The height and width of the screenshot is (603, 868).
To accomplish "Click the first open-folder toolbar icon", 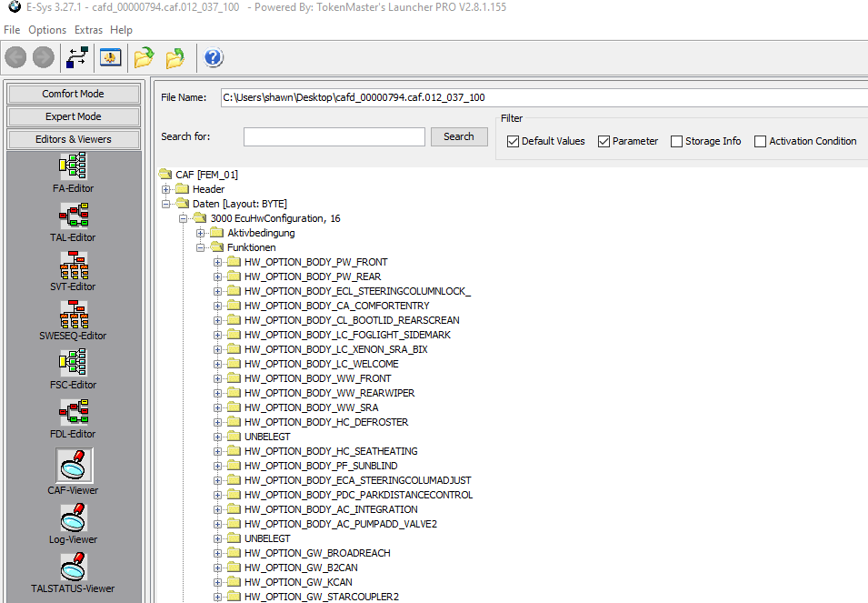I will click(144, 57).
